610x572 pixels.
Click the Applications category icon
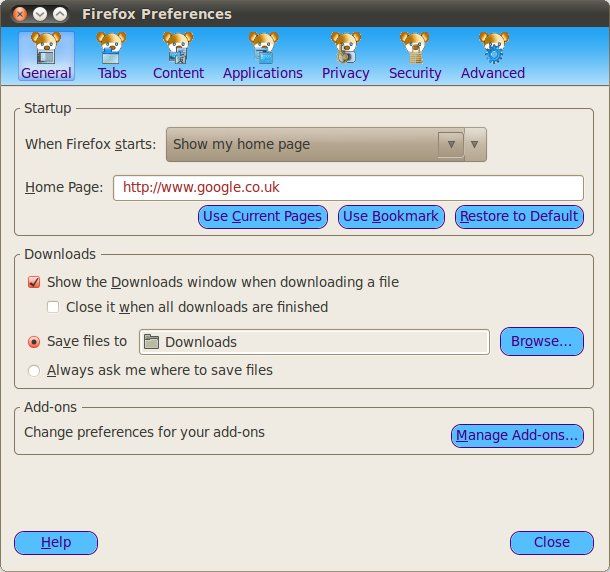coord(263,48)
